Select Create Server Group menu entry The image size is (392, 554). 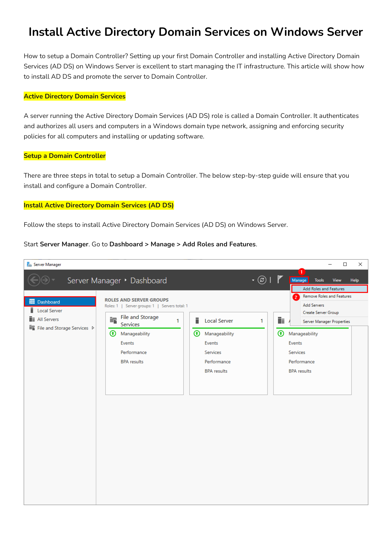(x=321, y=313)
